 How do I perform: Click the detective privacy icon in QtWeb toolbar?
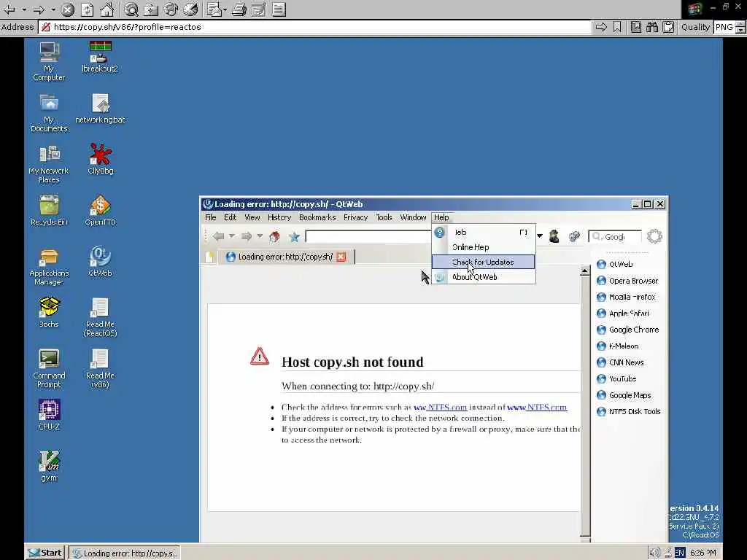(x=554, y=236)
